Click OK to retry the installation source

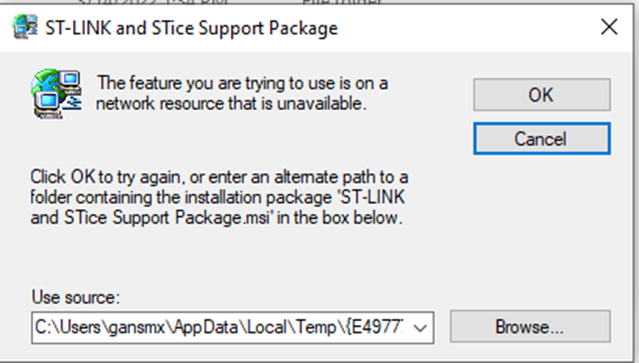[542, 95]
